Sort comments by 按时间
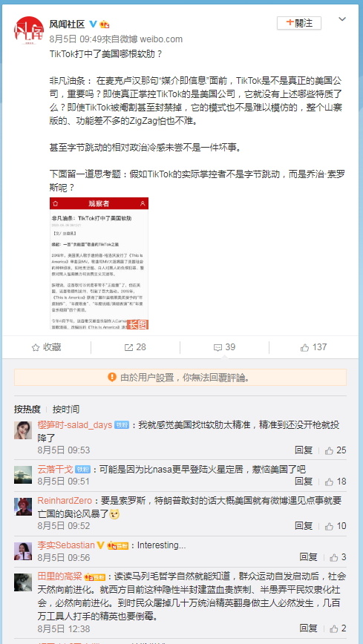The height and width of the screenshot is (644, 363). tap(66, 409)
